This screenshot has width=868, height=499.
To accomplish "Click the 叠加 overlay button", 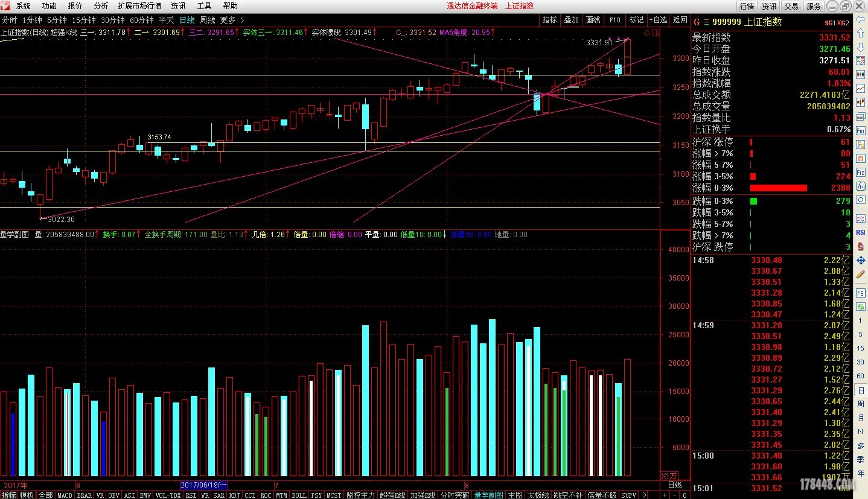I will 571,20.
